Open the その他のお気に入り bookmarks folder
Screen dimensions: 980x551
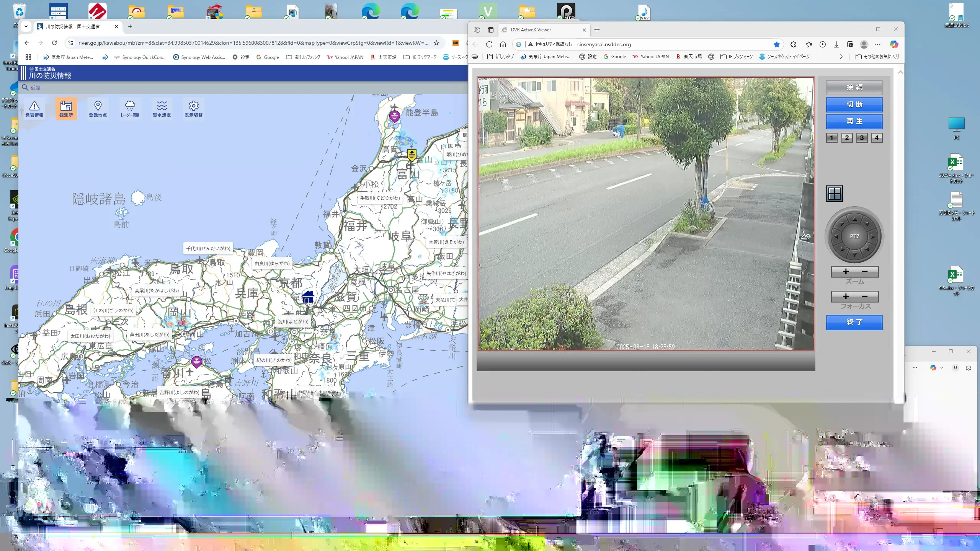[877, 57]
